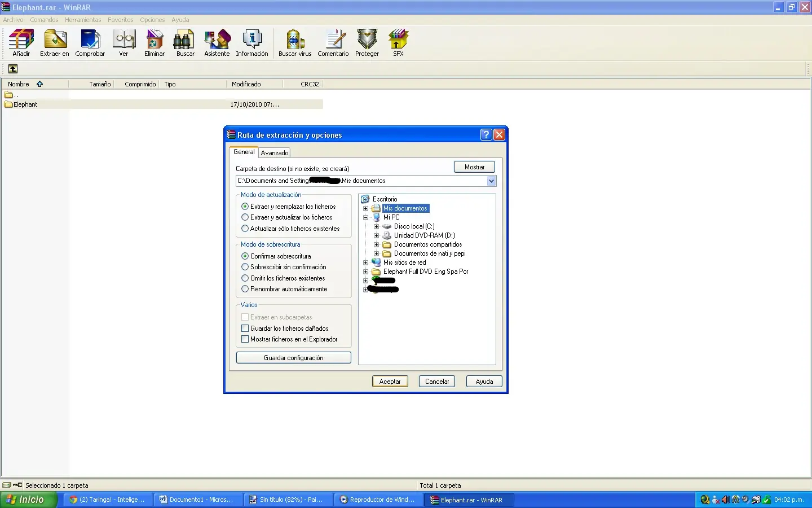Open the Archivo menu
This screenshot has height=508, width=812.
click(x=14, y=20)
